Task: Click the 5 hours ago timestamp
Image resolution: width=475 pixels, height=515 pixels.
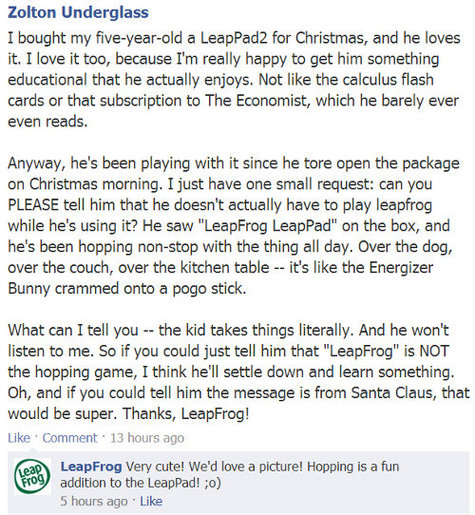Action: 94,501
